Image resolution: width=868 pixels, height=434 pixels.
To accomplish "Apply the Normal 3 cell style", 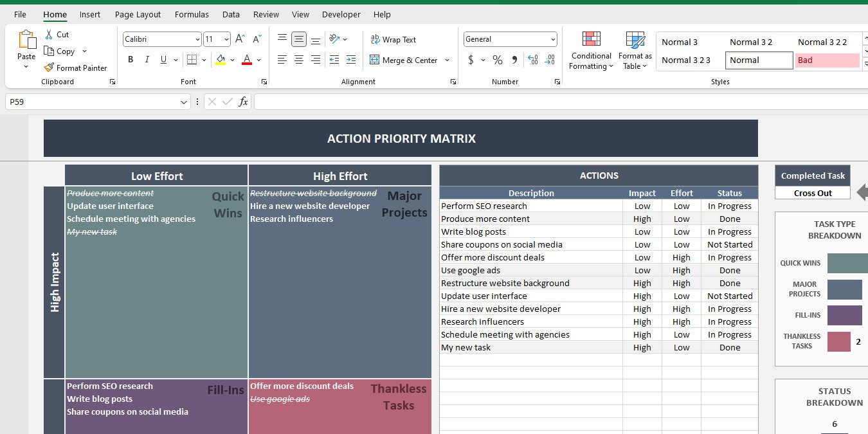I will 690,42.
